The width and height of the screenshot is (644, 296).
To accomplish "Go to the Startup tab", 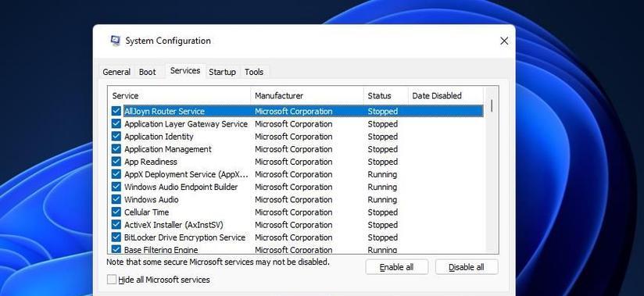I will point(222,72).
